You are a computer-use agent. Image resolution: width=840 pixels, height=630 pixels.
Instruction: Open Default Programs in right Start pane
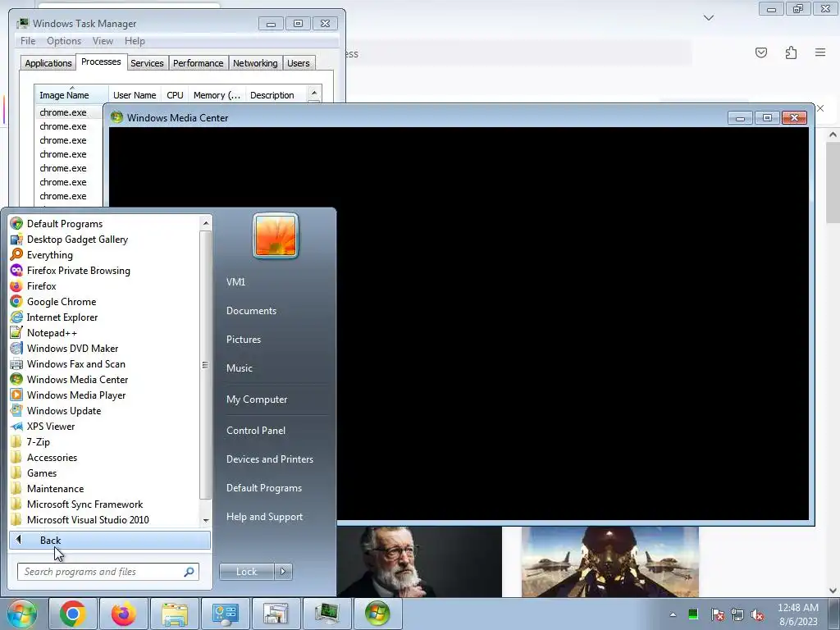click(264, 488)
